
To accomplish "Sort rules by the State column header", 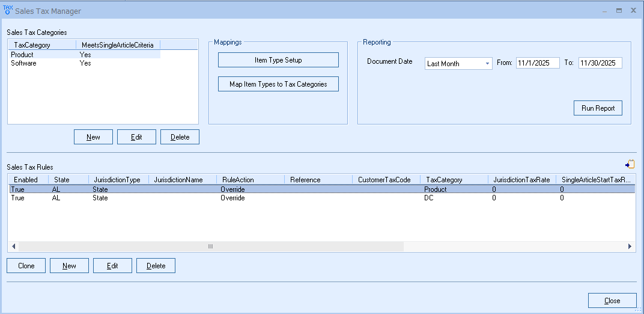I will pyautogui.click(x=62, y=179).
